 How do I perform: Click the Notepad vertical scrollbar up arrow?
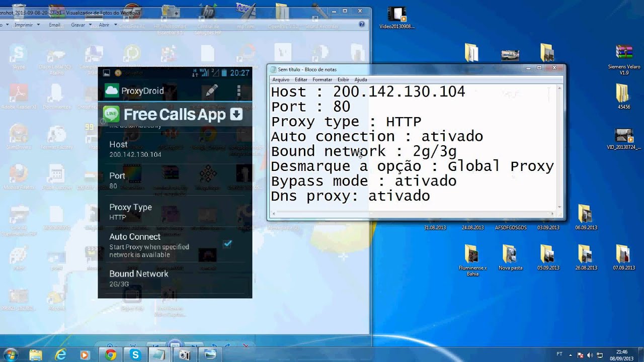[559, 88]
